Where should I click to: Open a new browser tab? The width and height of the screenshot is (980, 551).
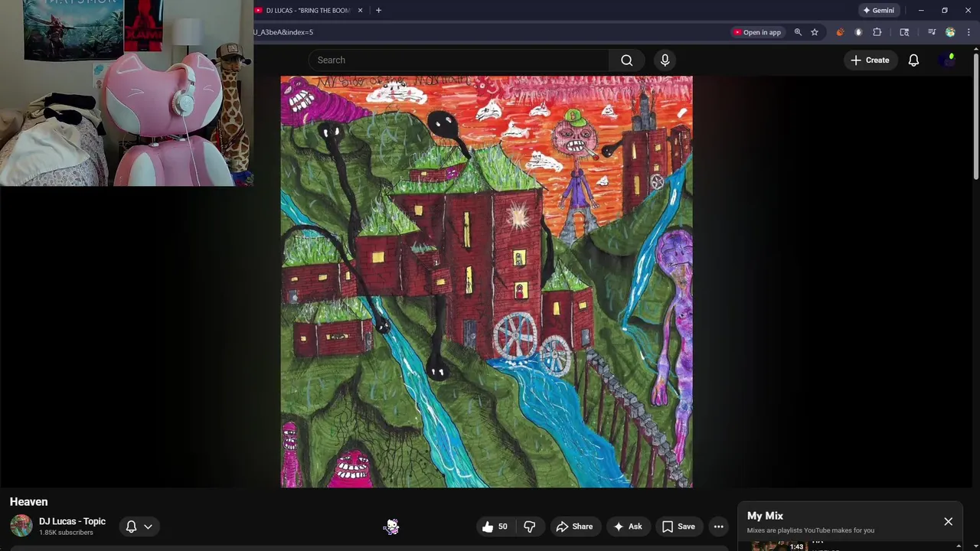[x=378, y=10]
